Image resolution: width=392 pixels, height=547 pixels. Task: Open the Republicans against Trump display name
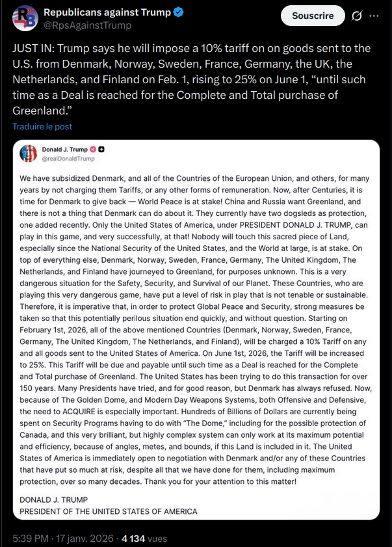pos(107,12)
